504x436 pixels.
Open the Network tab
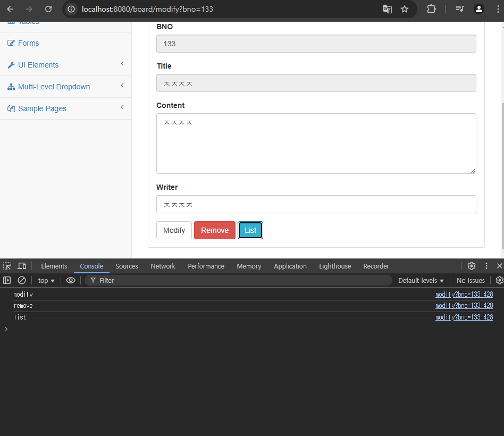pos(163,266)
